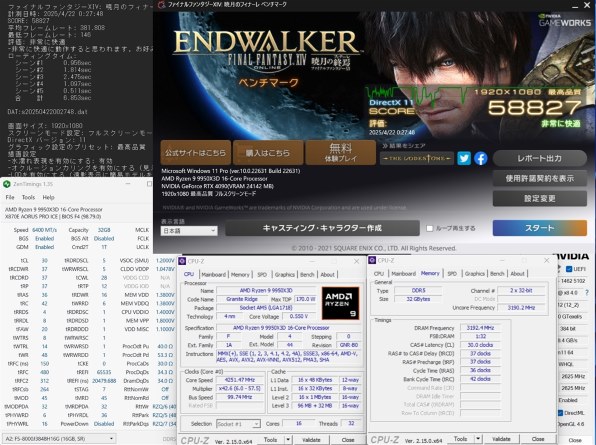Click the 6400 MT/s speed value in ZenTimings

(x=44, y=230)
